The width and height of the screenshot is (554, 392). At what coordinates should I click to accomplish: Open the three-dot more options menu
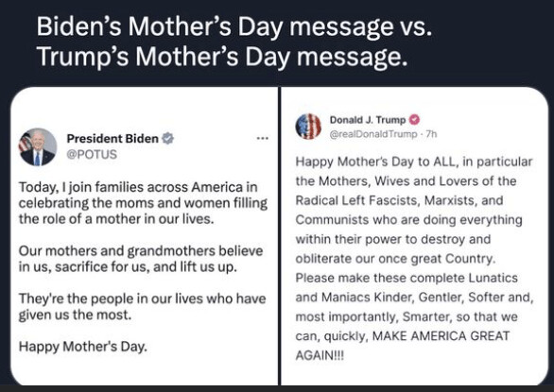coord(263,138)
